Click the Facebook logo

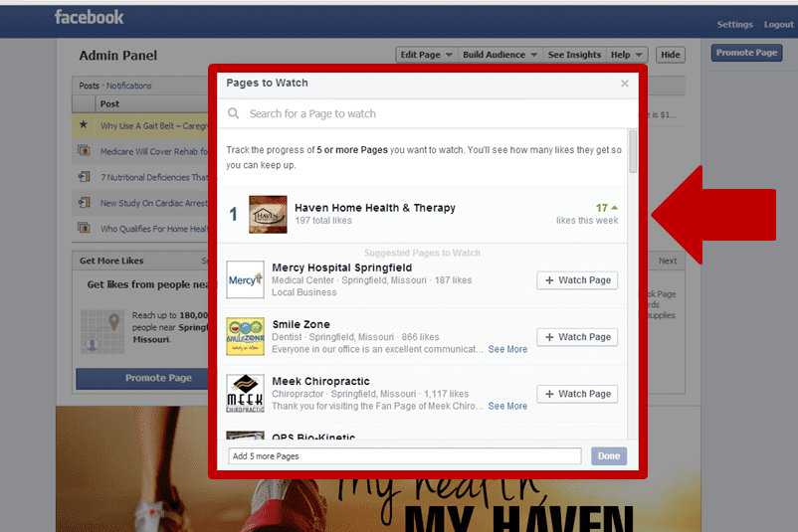coord(90,17)
